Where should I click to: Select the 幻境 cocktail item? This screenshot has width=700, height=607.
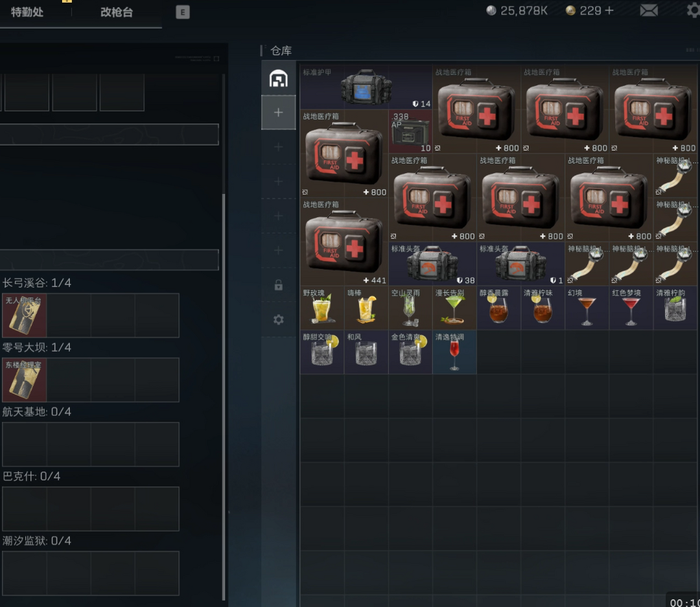tap(587, 308)
